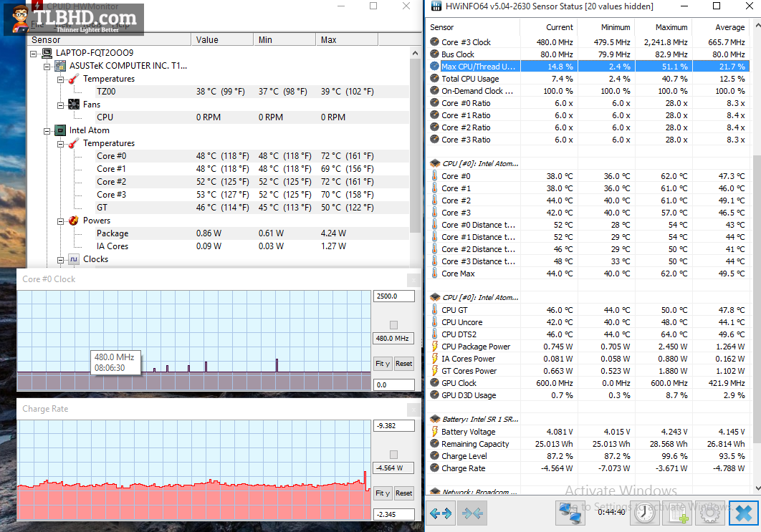The image size is (761, 532).
Task: Click the Minimum column header in HWiNFO
Action: tap(606, 27)
